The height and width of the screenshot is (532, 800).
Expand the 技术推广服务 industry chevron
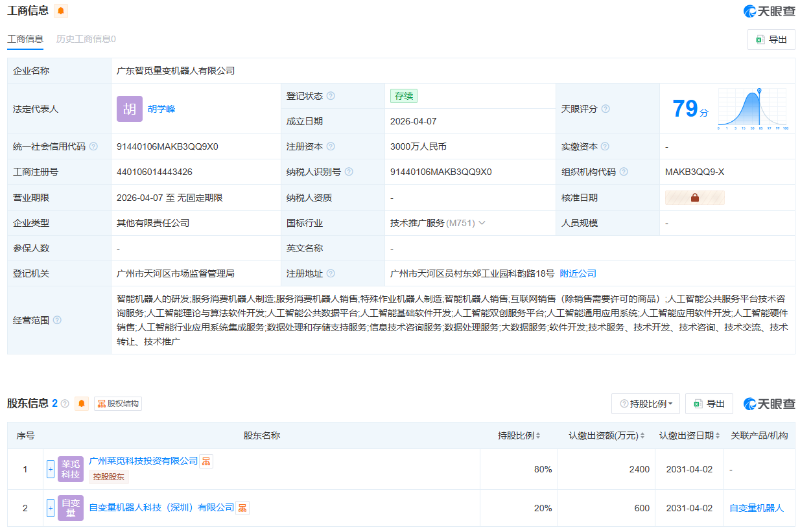tap(482, 223)
